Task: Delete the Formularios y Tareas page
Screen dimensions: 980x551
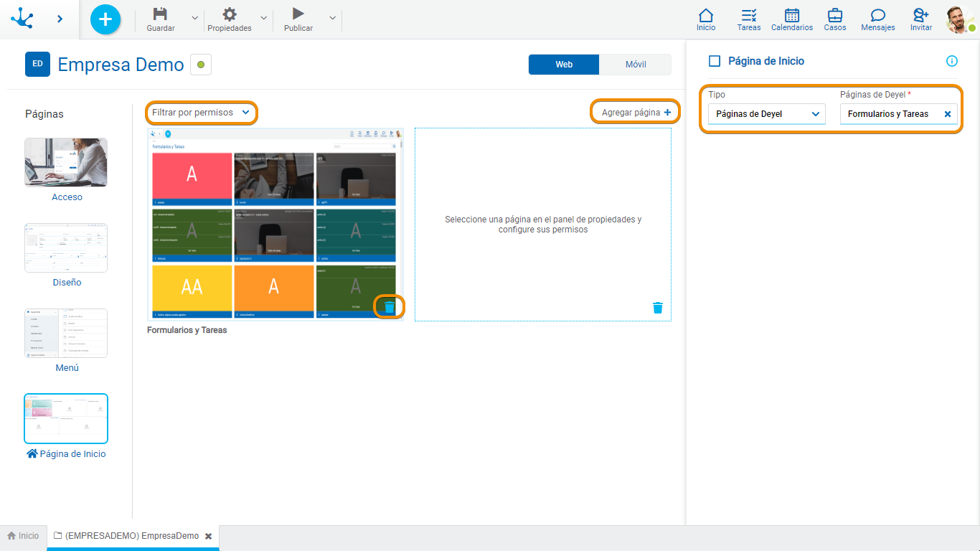Action: point(390,307)
